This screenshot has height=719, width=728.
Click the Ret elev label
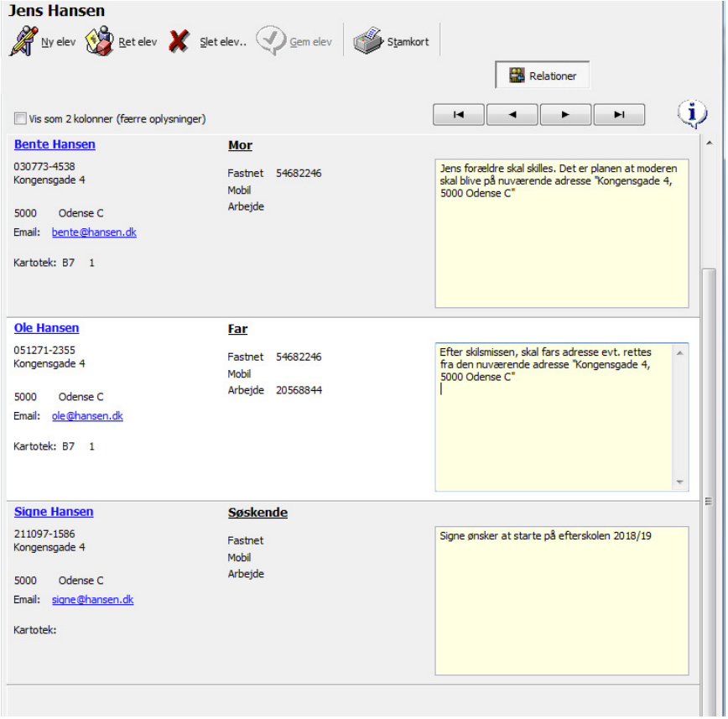tap(138, 42)
